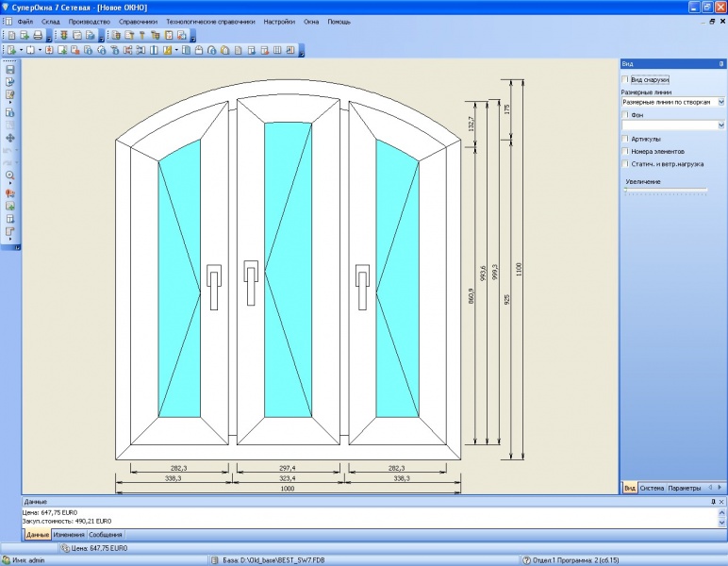Image resolution: width=728 pixels, height=566 pixels.
Task: Expand submenu arrow under zoom tool
Action: [x=9, y=184]
